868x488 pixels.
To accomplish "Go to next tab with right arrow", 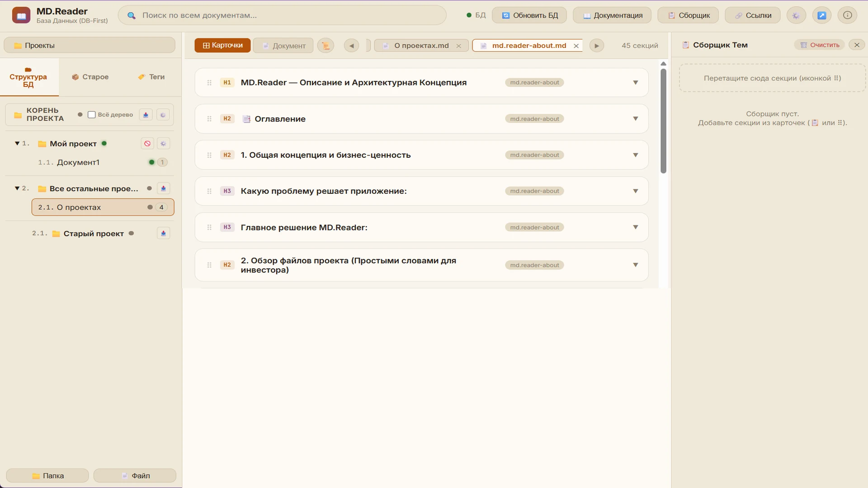I will pyautogui.click(x=597, y=46).
